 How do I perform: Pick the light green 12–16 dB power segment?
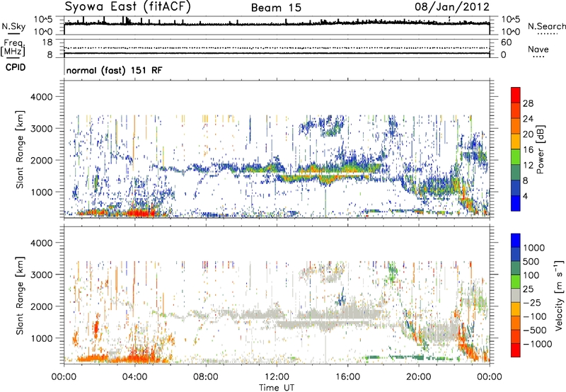click(516, 157)
